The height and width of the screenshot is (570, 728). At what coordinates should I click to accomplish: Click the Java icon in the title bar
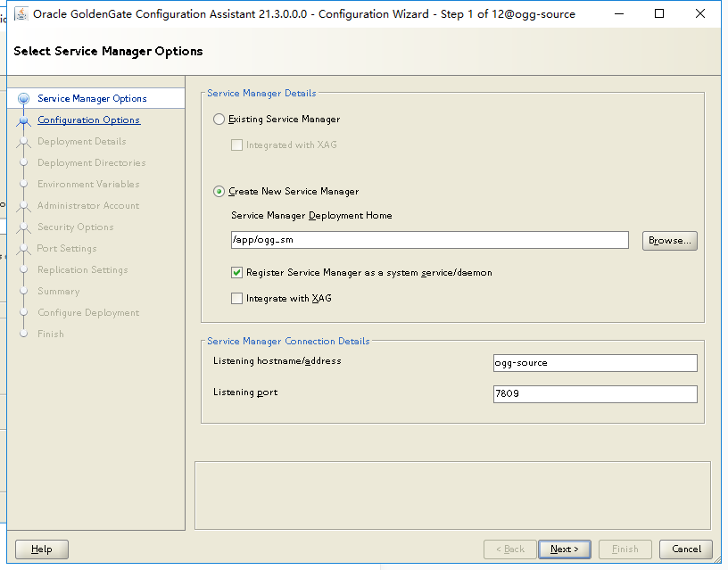21,14
